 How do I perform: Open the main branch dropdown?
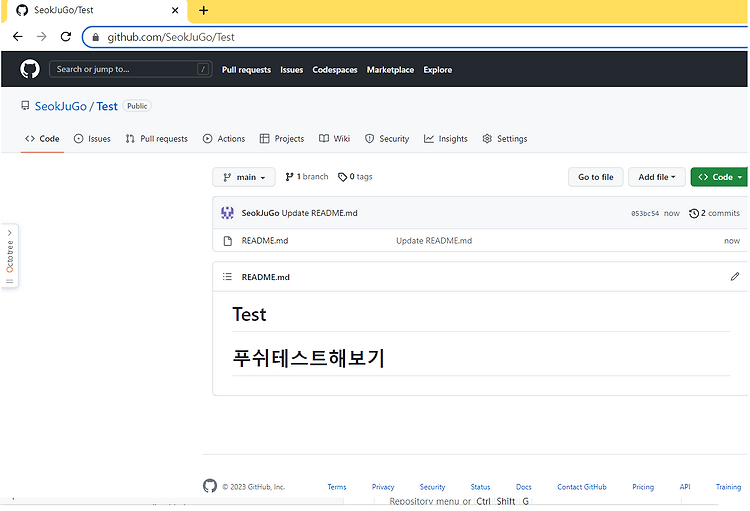(x=244, y=177)
